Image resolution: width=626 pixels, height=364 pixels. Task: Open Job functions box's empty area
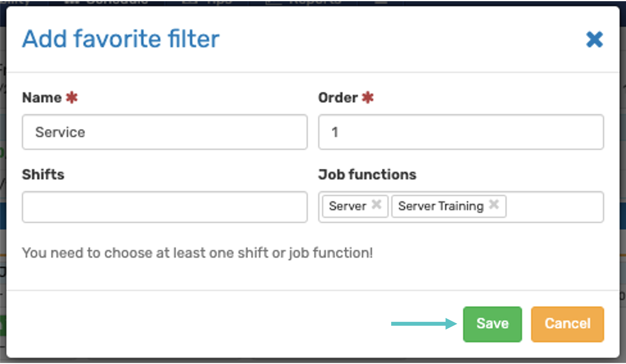554,207
